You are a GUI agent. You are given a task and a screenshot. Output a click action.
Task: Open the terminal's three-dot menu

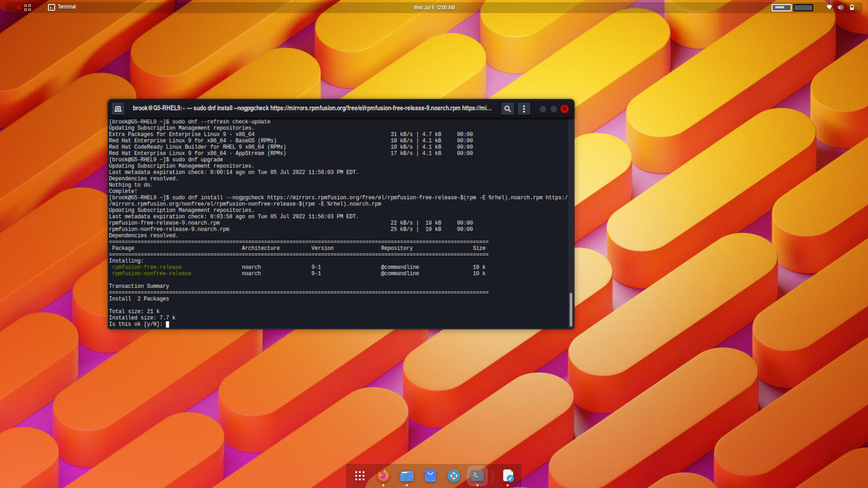(524, 108)
